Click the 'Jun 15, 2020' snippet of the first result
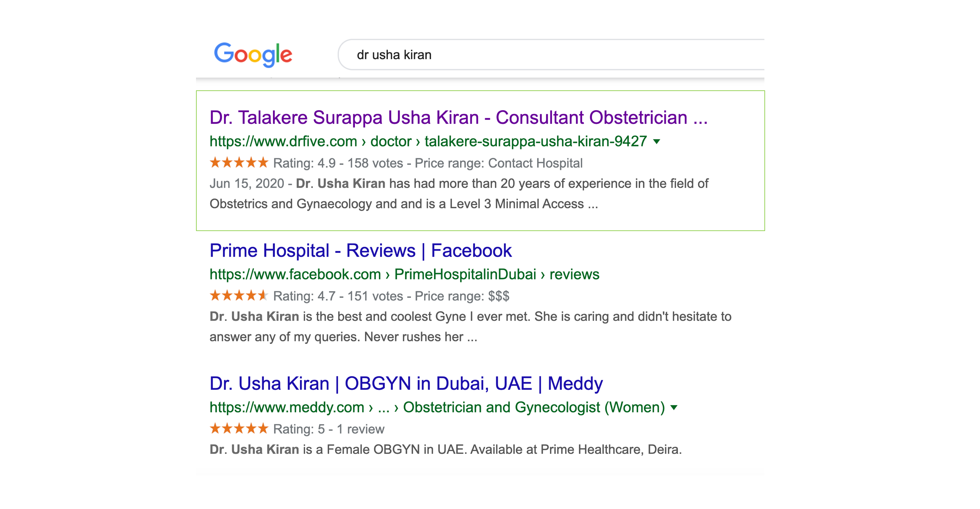Screen dimensions: 980x509 (247, 183)
